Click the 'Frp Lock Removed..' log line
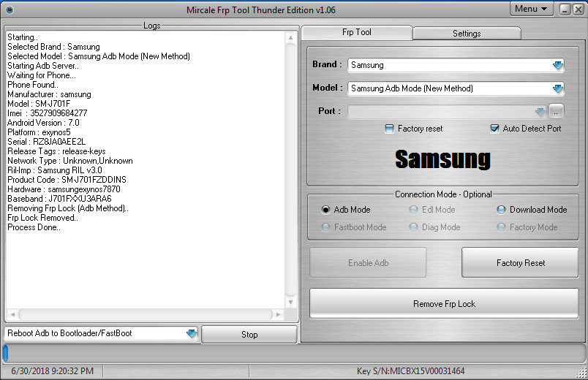The height and width of the screenshot is (380, 588). (x=42, y=218)
